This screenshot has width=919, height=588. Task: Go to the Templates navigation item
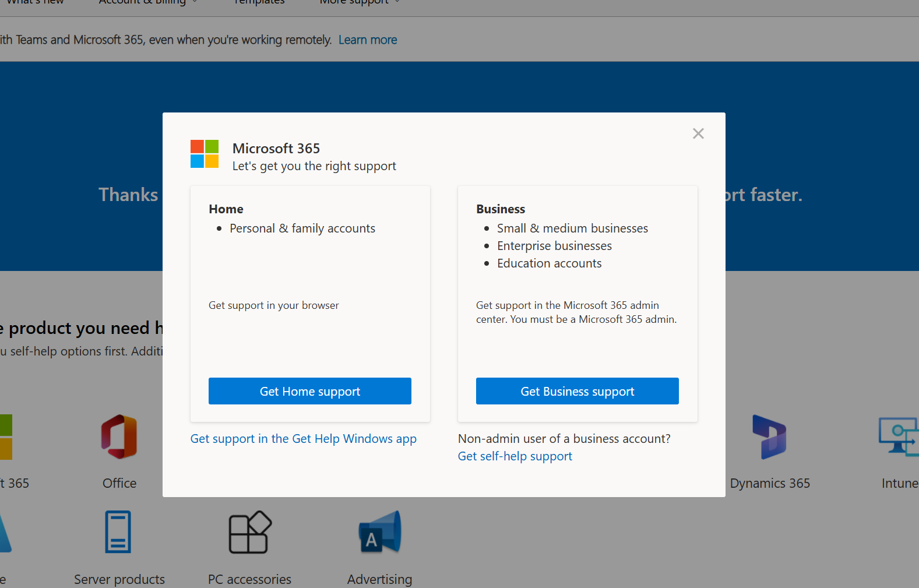(x=259, y=2)
